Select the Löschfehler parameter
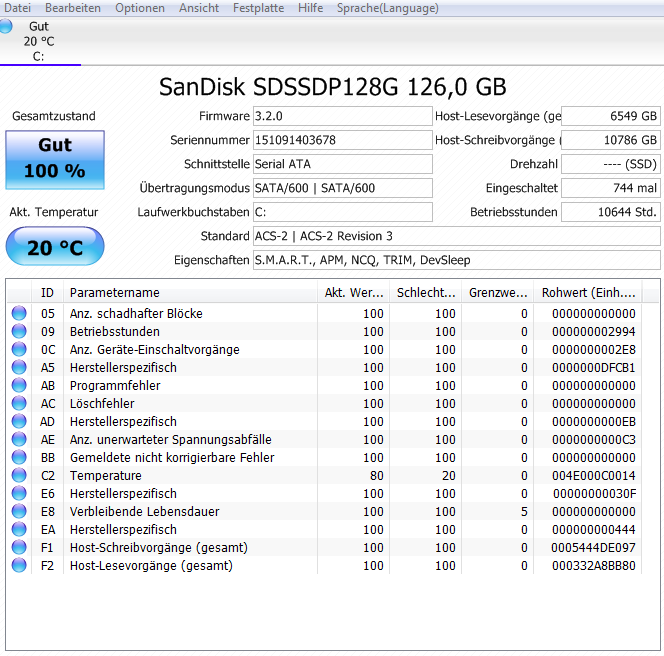The image size is (664, 656). [102, 404]
